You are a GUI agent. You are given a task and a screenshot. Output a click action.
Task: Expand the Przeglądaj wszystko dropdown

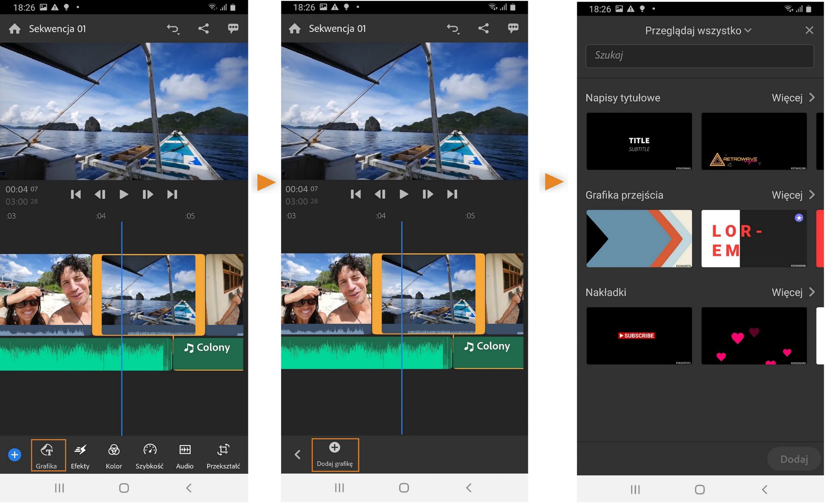(698, 31)
